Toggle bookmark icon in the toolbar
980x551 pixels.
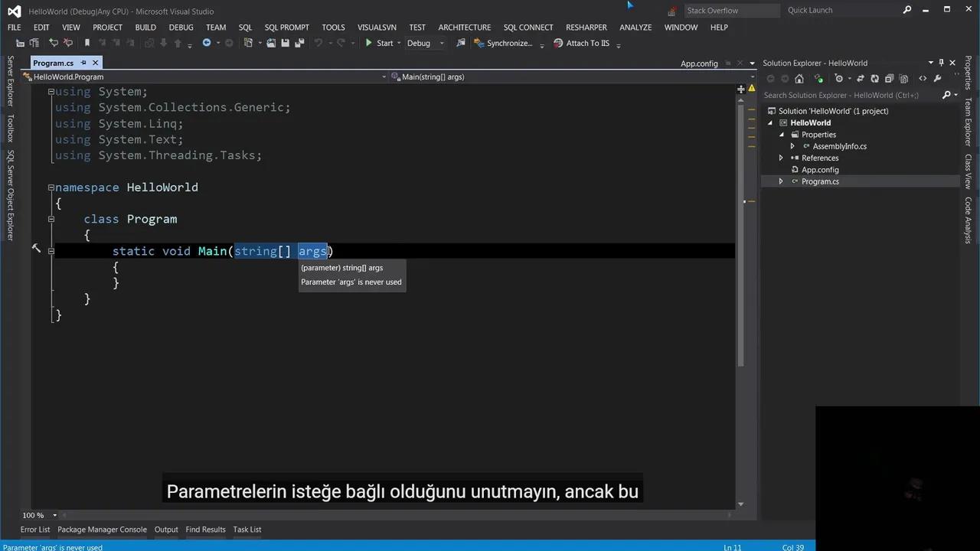[87, 43]
